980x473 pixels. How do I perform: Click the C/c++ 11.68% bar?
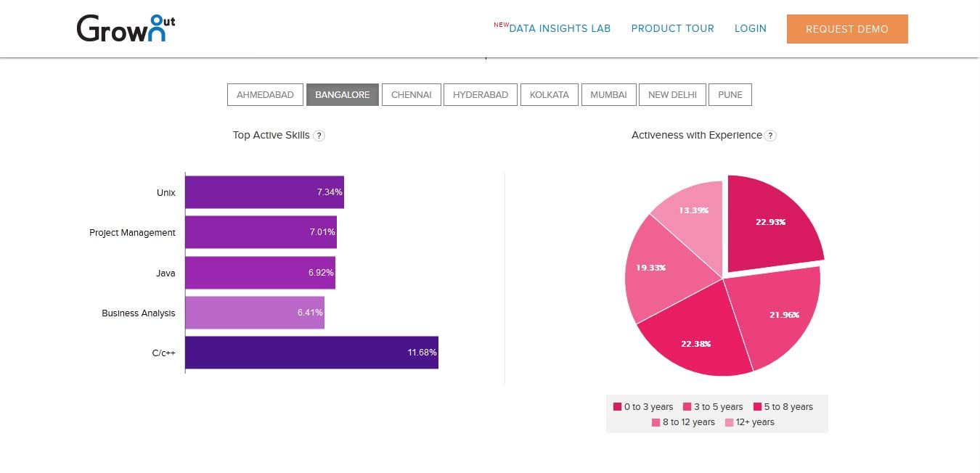tap(311, 353)
